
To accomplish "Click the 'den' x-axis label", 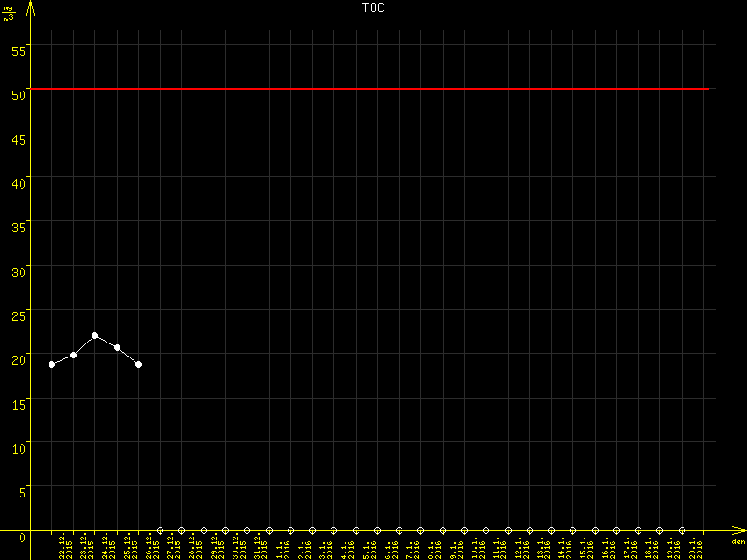I will 738,541.
